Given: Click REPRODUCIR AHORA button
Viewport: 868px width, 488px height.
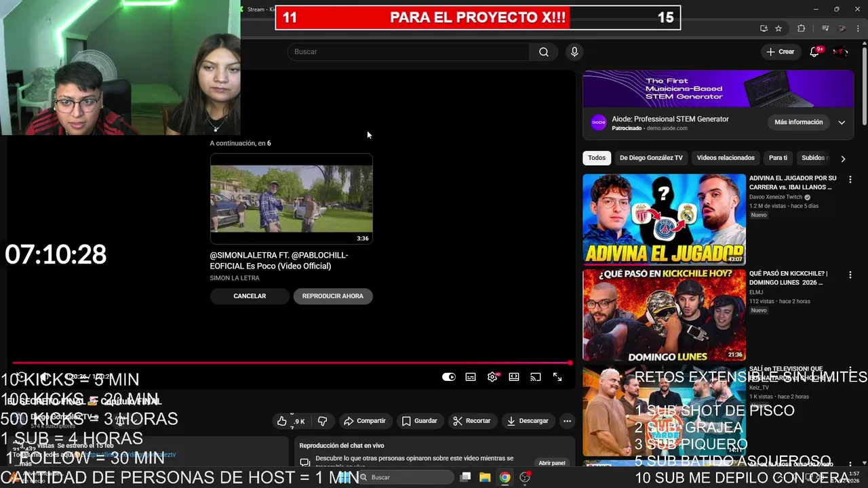Looking at the screenshot, I should pos(333,296).
